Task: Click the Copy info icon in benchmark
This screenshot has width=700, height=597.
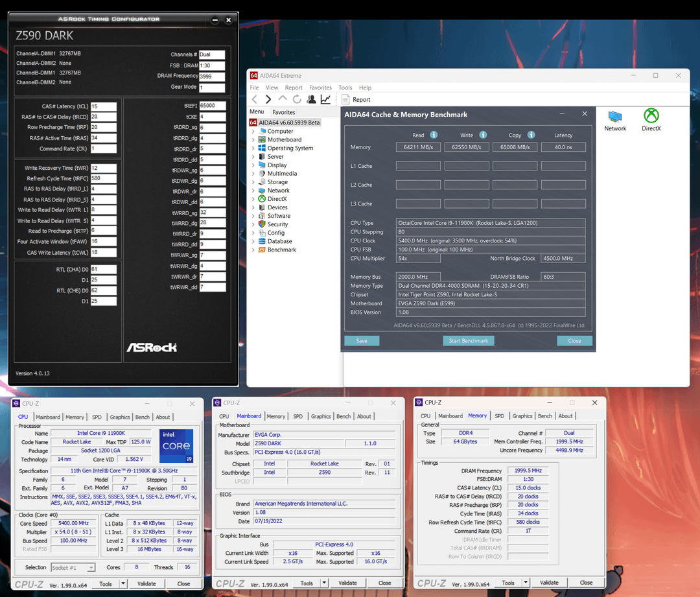Action: (531, 135)
